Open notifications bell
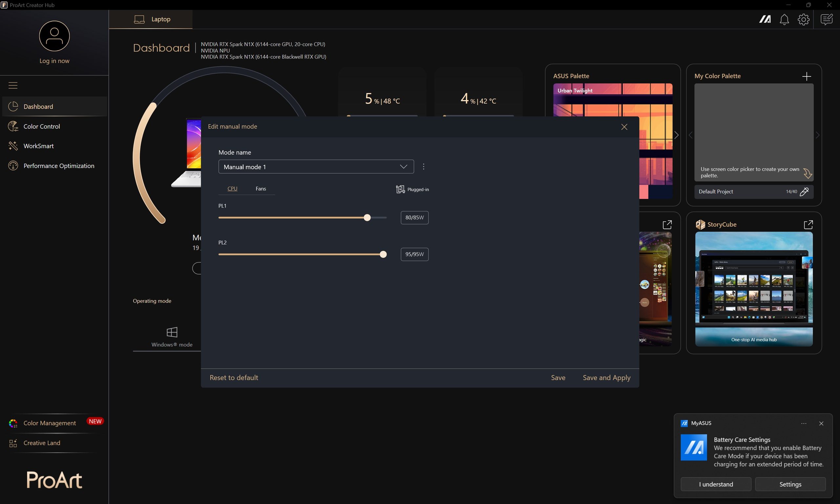The height and width of the screenshot is (504, 840). [x=784, y=19]
